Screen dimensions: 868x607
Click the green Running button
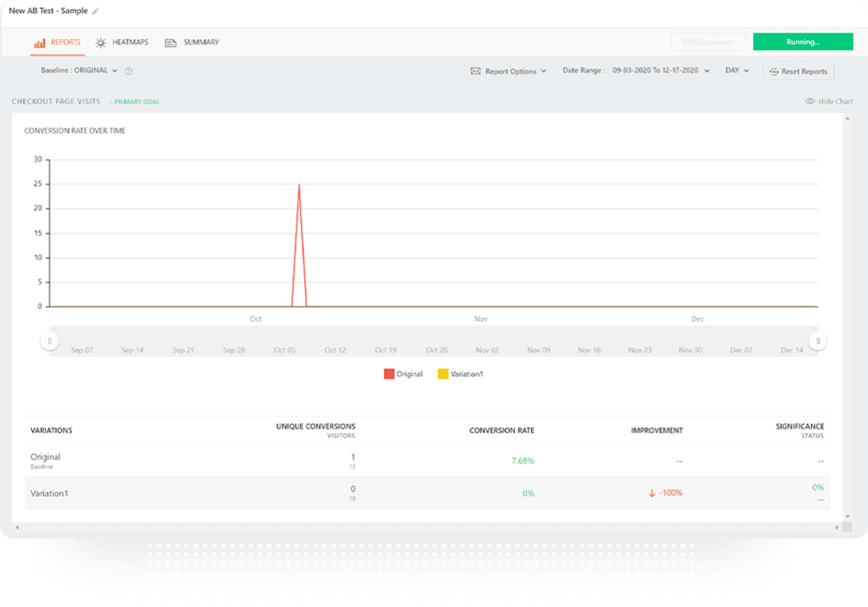click(803, 42)
